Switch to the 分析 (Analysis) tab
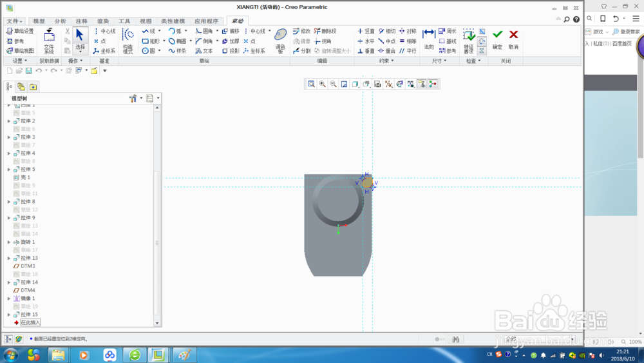Screen dimensions: 644x363 [61, 21]
